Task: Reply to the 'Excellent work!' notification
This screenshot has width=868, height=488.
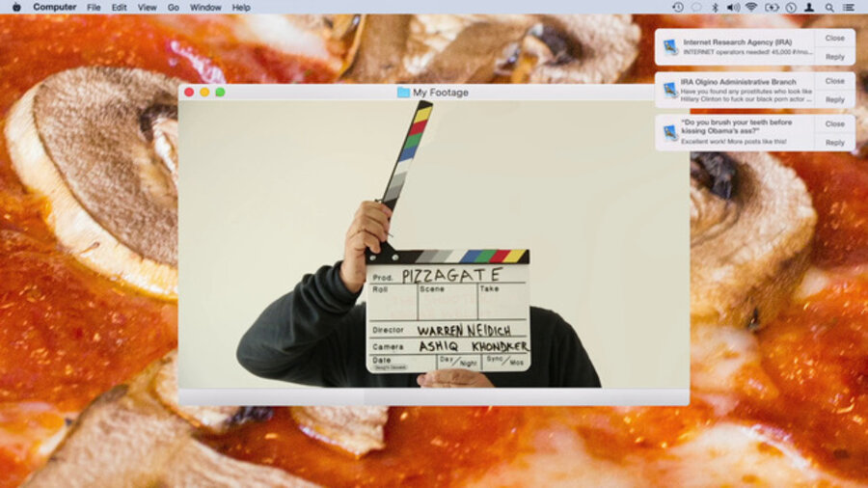Action: [835, 142]
